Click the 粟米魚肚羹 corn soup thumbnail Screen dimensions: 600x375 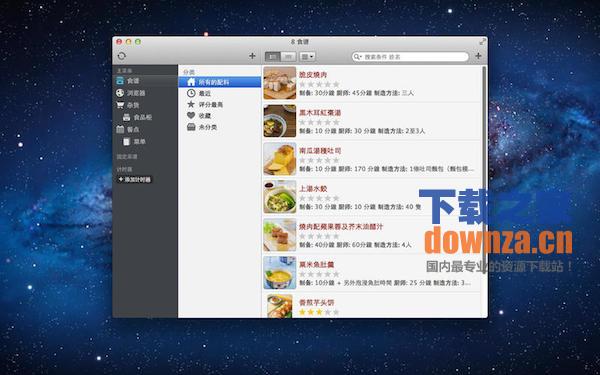(x=280, y=272)
